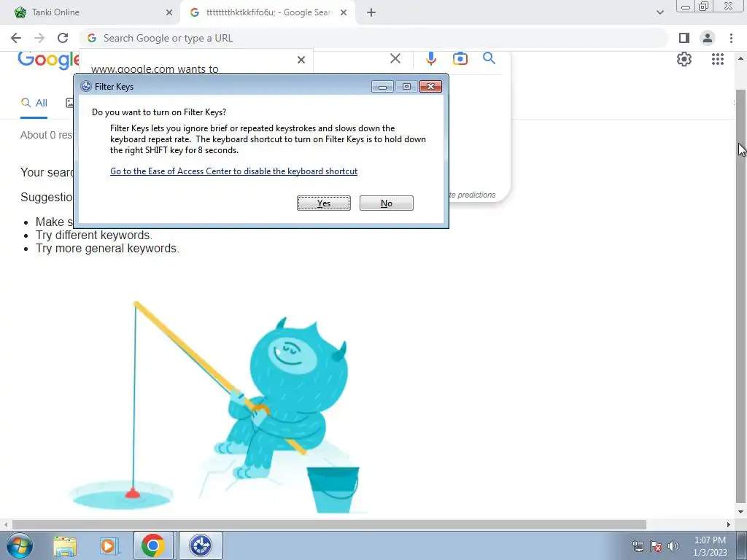Viewport: 747px width, 560px height.
Task: Click the network tray icon
Action: (638, 546)
